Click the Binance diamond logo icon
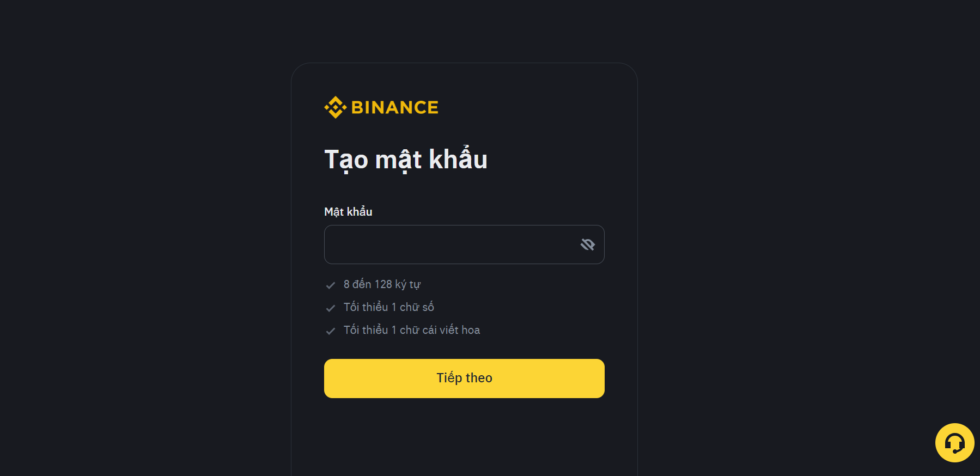980x476 pixels. [x=335, y=107]
